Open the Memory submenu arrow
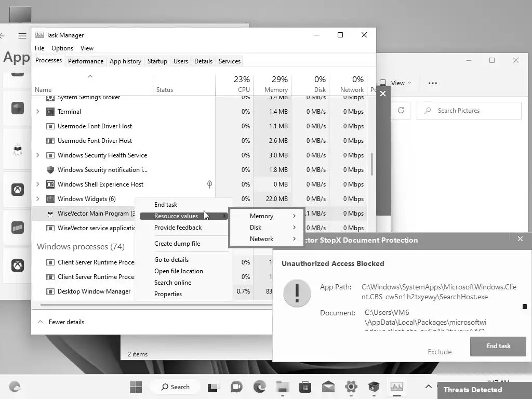 click(295, 216)
